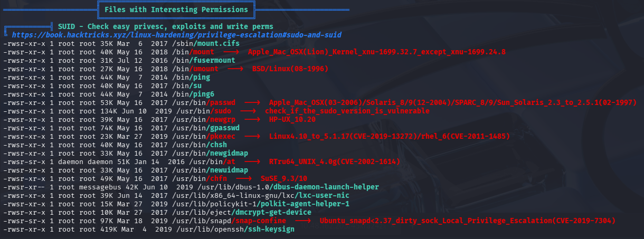Click the CVE-2019-13272 pkexec exploit text
The image size is (644, 239).
click(x=390, y=136)
